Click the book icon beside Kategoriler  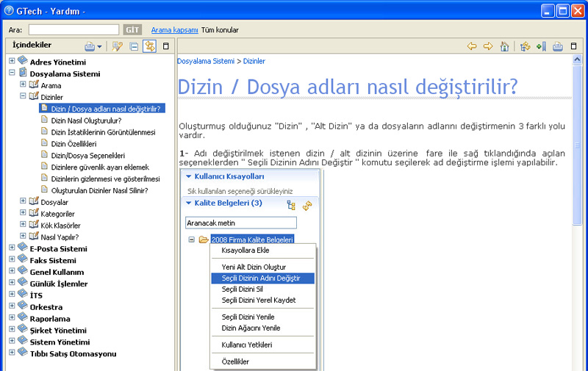pos(34,212)
